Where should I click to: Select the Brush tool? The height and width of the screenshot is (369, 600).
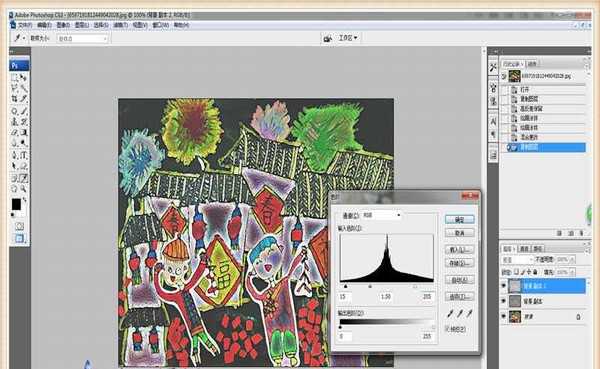[23, 111]
